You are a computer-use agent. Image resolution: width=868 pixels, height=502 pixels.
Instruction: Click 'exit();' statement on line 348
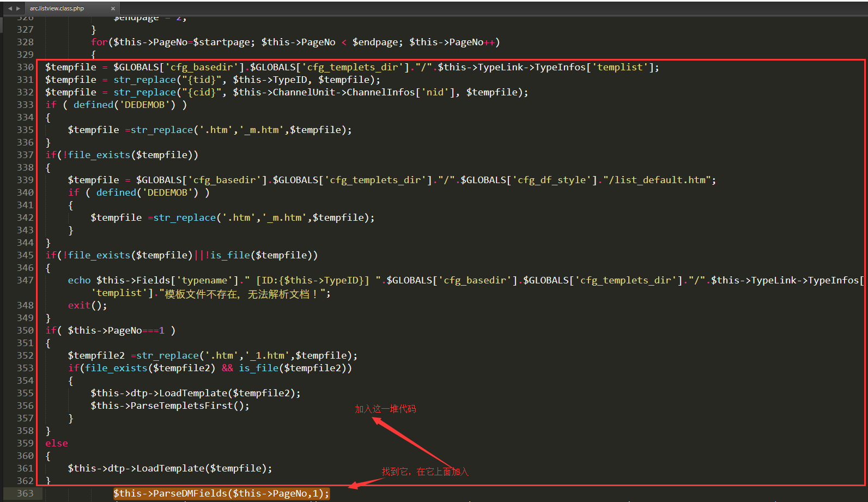click(87, 305)
